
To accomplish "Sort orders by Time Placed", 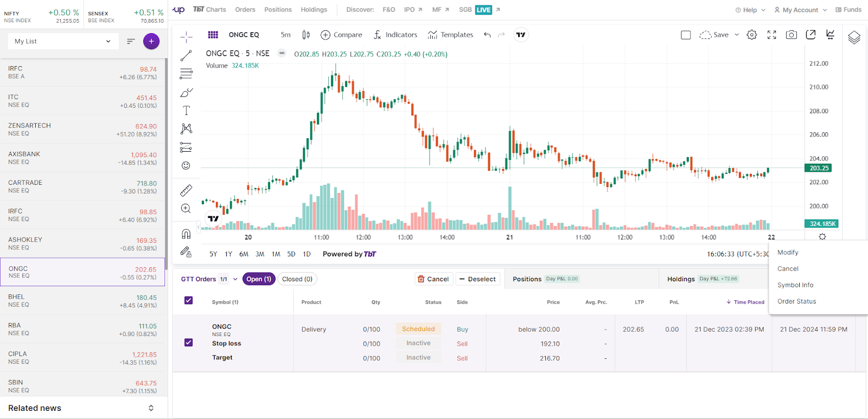I will pos(745,302).
